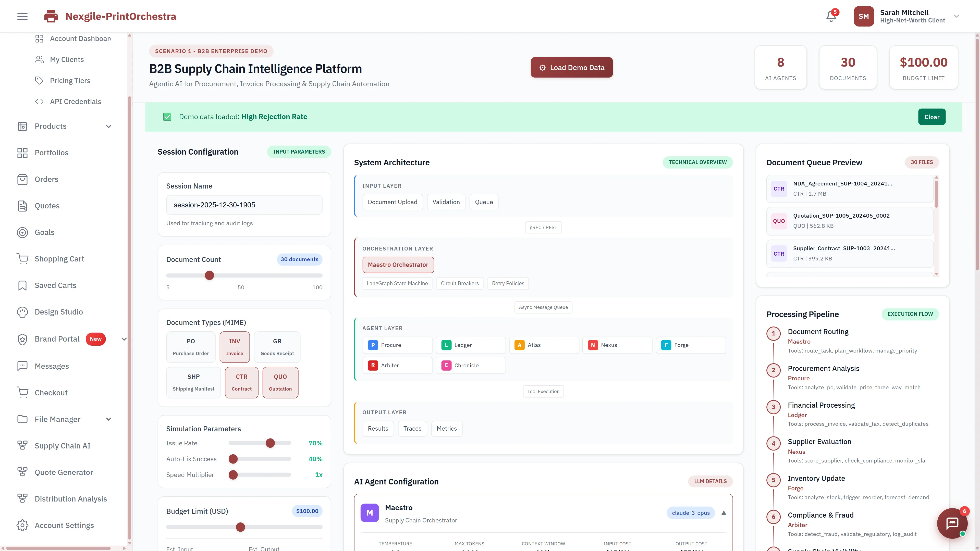Deselect the CTR Contract document type
980x551 pixels.
tap(241, 382)
